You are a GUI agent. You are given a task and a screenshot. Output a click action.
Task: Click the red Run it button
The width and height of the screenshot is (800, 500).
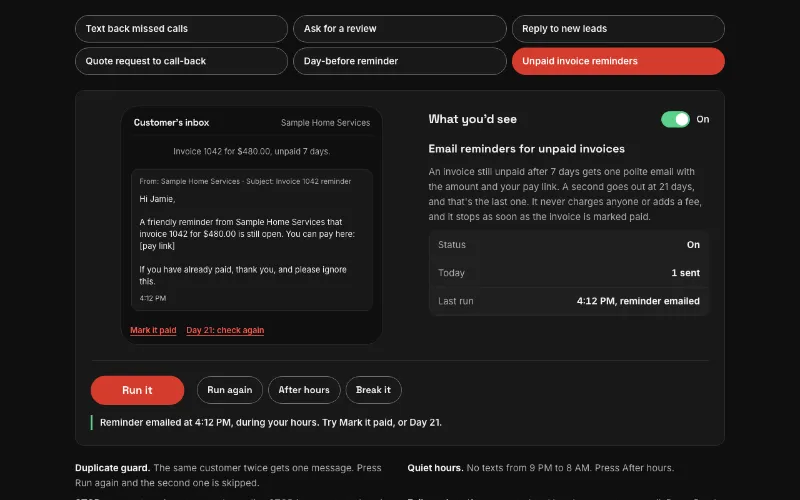point(137,390)
